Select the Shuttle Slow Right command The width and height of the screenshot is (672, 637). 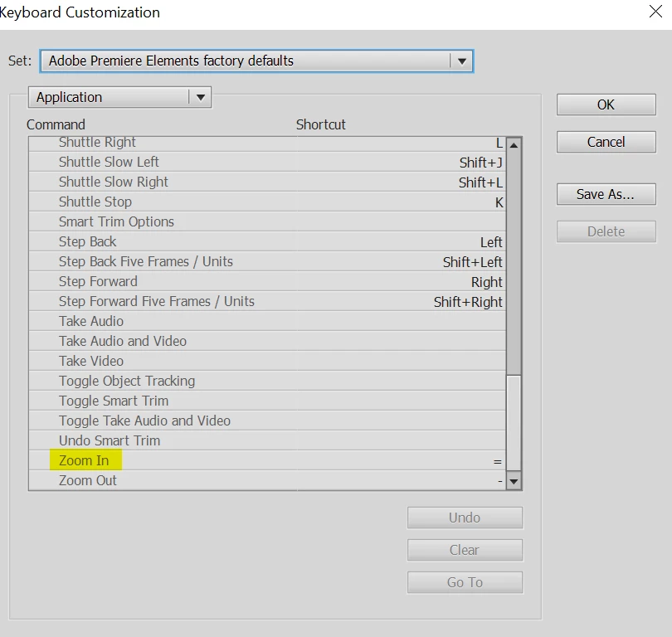click(x=267, y=182)
